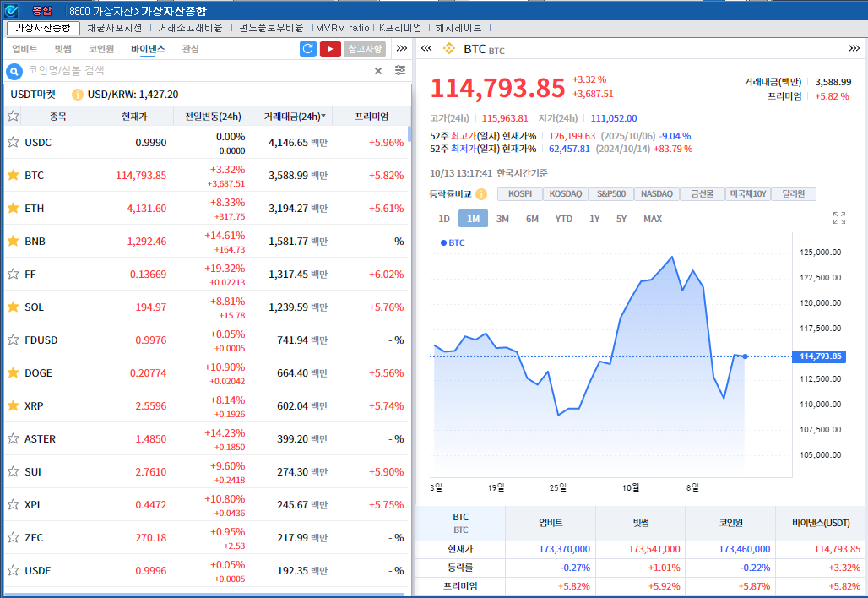Unstar BTC from favorites
Screen dimensions: 868x598
pyautogui.click(x=14, y=175)
